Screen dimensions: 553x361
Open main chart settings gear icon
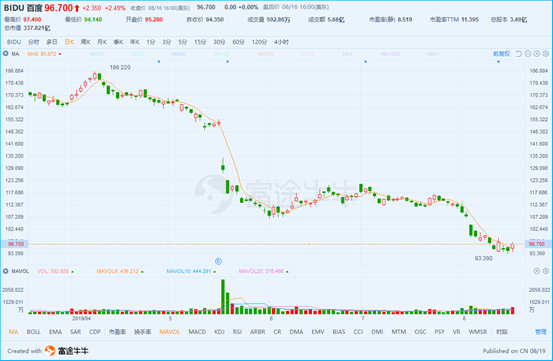click(x=546, y=54)
